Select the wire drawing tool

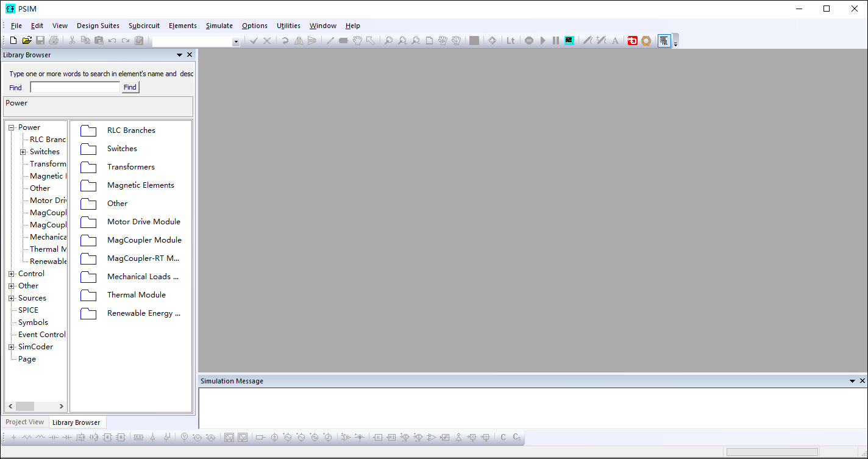coord(330,41)
